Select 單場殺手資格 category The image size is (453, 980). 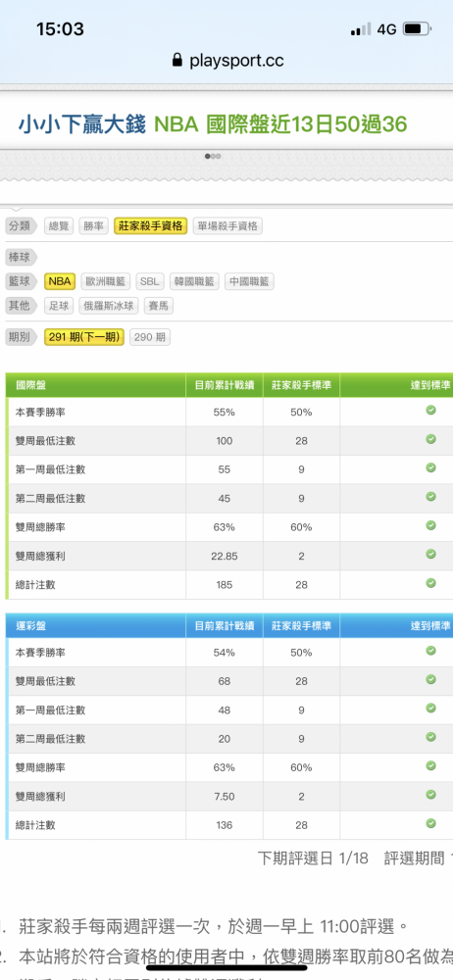[x=227, y=225]
